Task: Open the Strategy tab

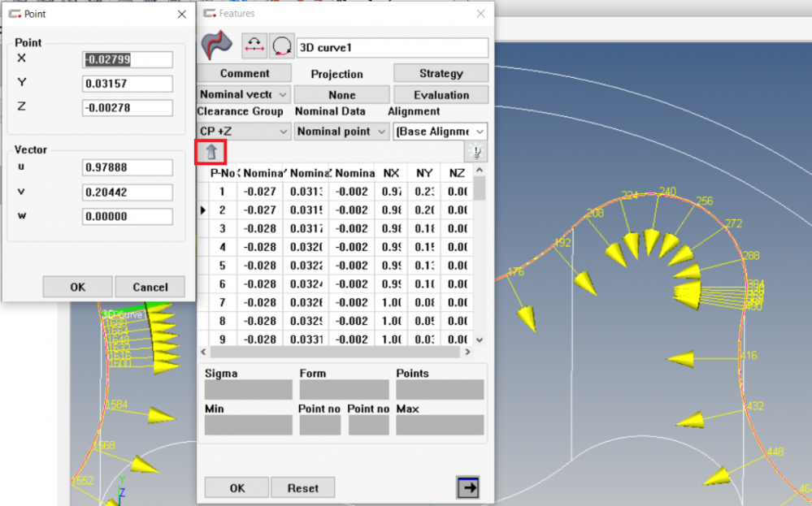Action: pyautogui.click(x=441, y=72)
